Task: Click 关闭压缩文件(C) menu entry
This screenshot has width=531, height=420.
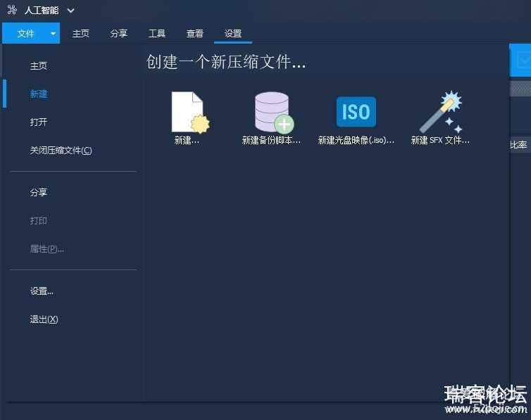Action: pos(61,151)
